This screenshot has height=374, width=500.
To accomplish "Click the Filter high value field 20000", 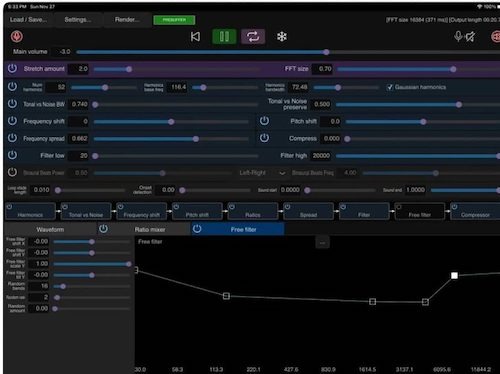I will pyautogui.click(x=321, y=156).
